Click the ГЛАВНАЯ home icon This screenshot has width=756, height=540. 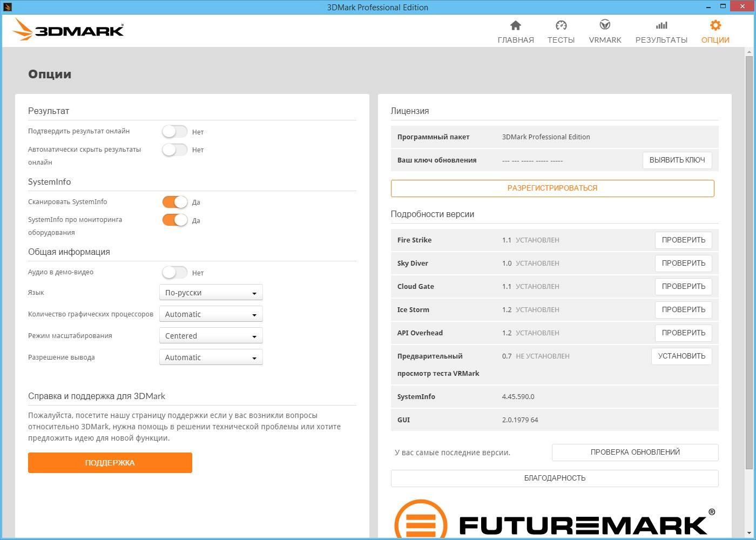[x=516, y=25]
